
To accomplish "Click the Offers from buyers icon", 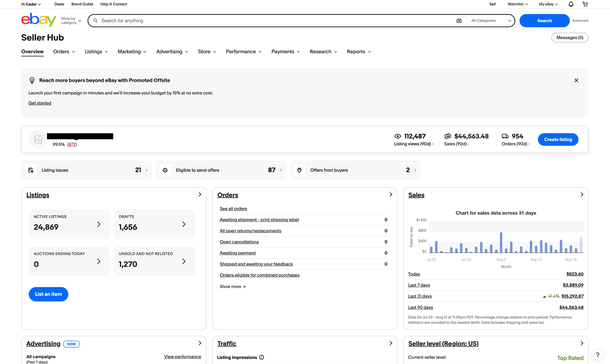I will [x=299, y=170].
